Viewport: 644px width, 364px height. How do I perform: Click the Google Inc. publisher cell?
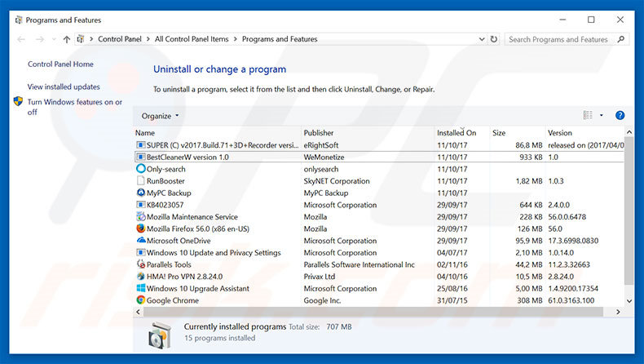tap(323, 300)
